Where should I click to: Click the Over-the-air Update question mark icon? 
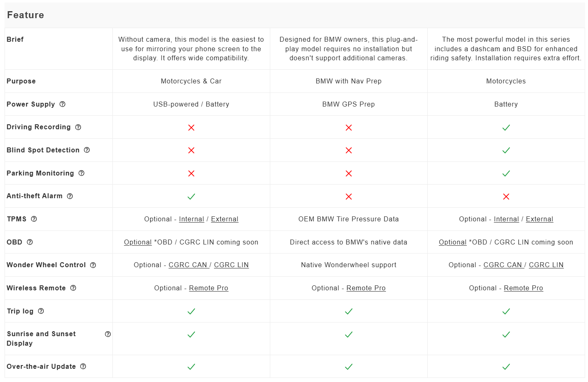click(83, 366)
